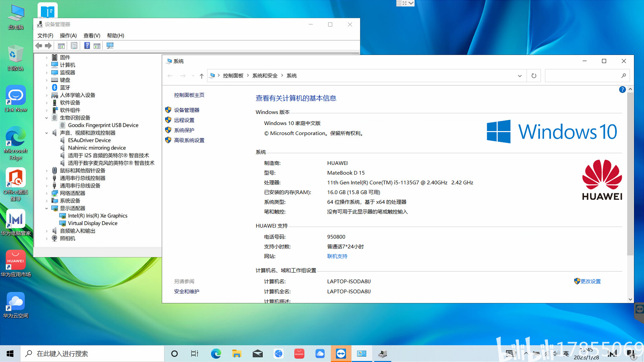Click Scan for hardware changes monitor icon
Image resolution: width=644 pixels, height=362 pixels.
(x=110, y=46)
